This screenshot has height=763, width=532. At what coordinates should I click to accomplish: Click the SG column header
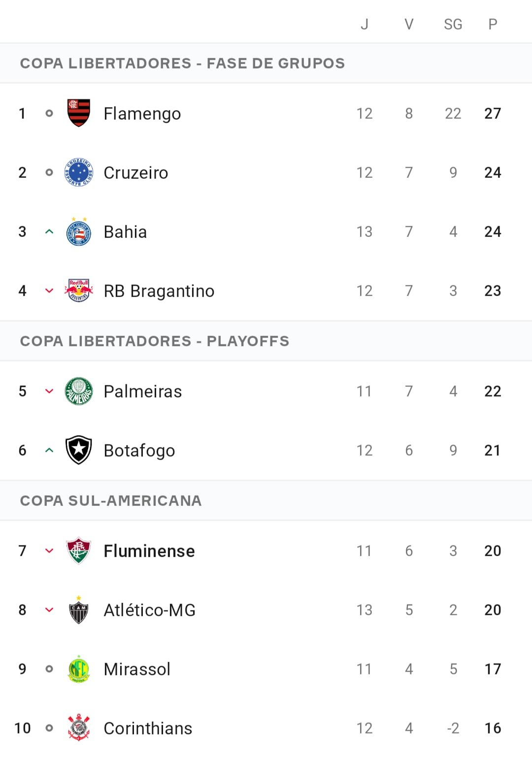point(453,24)
